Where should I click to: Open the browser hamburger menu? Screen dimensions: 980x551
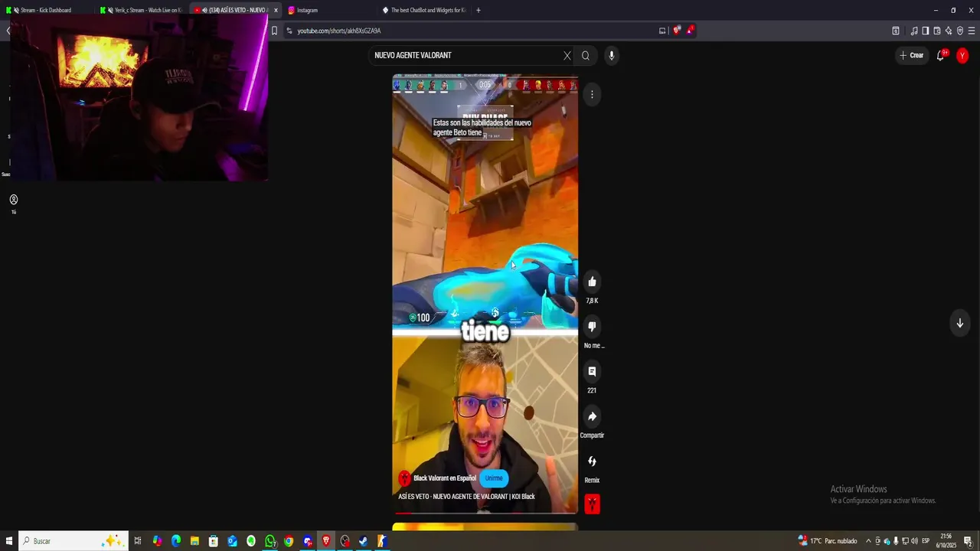coord(972,31)
